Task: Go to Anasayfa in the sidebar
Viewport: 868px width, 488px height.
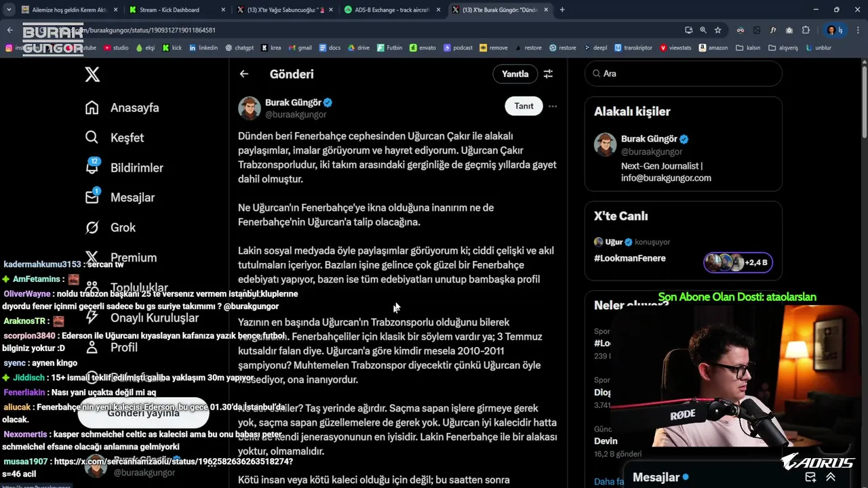Action: (x=122, y=107)
